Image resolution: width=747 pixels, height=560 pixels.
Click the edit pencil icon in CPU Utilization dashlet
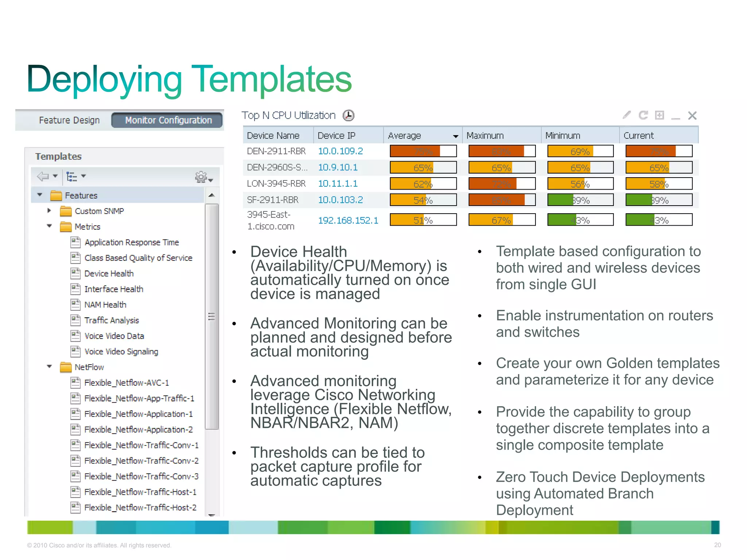point(627,115)
